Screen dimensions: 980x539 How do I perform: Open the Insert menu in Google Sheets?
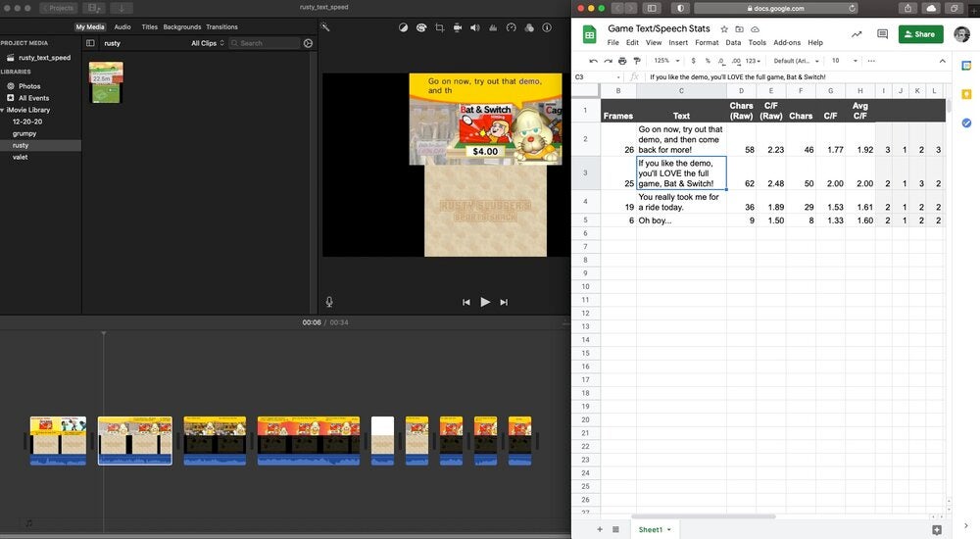[678, 42]
